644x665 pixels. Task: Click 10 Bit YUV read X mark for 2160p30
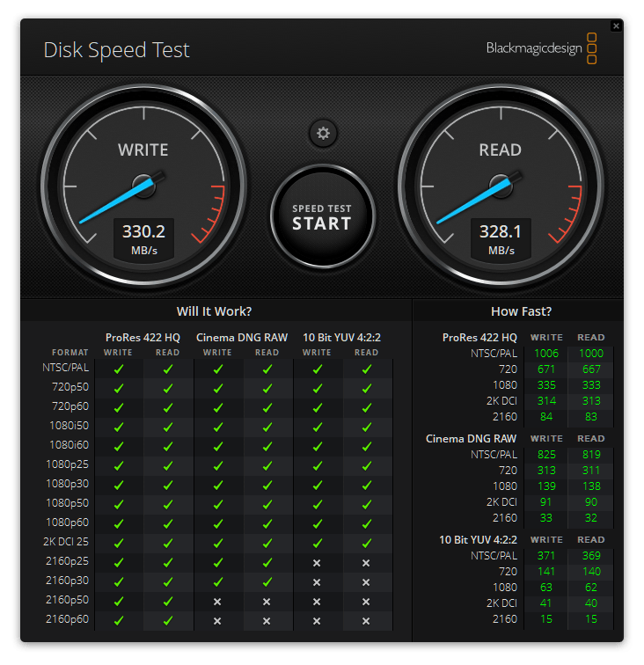coord(366,582)
